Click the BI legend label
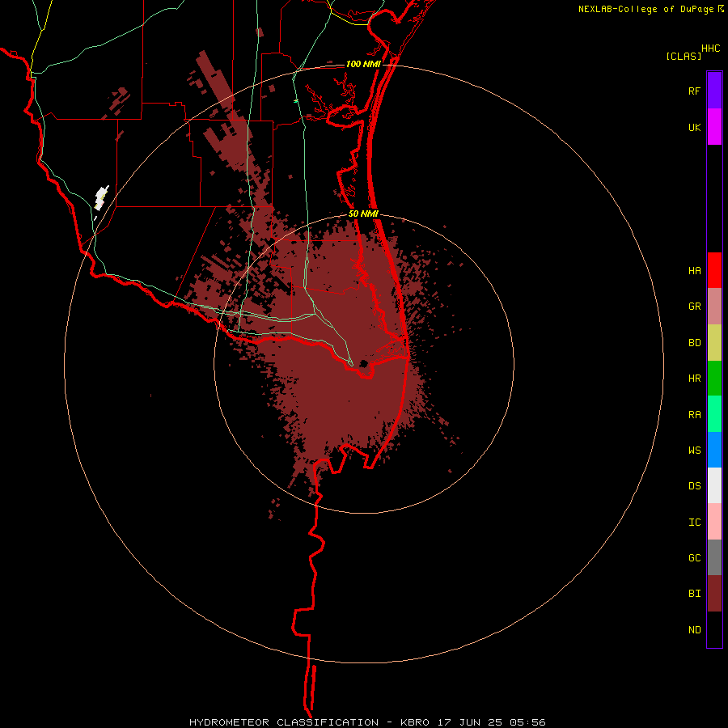728x728 pixels. [694, 594]
